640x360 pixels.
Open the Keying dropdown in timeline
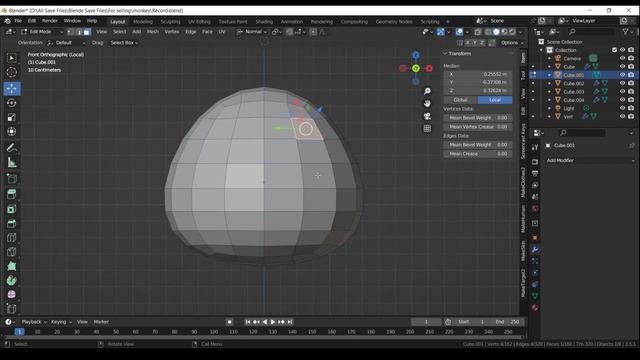tap(61, 322)
